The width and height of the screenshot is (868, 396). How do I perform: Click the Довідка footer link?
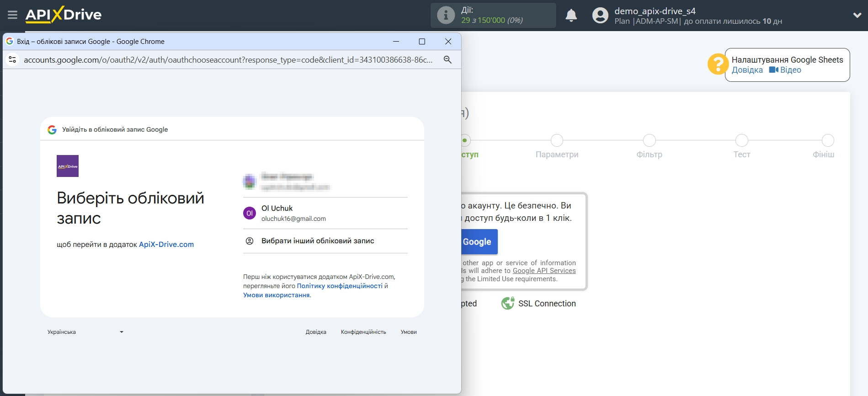316,332
